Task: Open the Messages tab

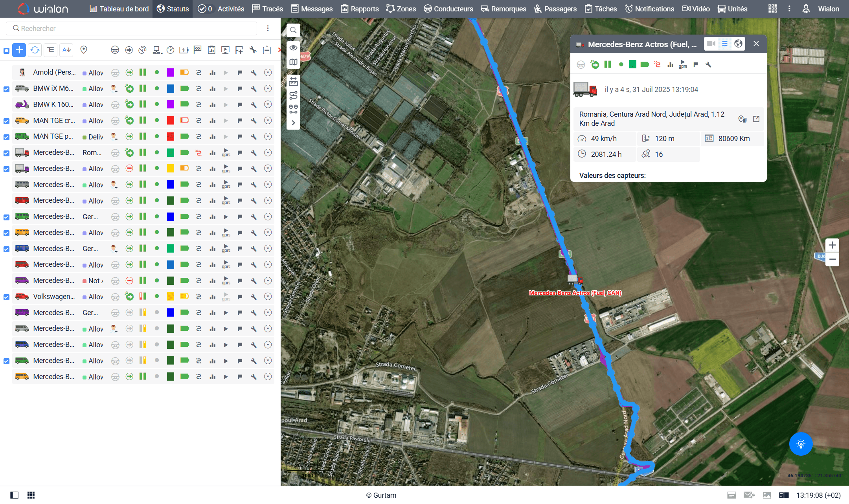Action: tap(312, 9)
